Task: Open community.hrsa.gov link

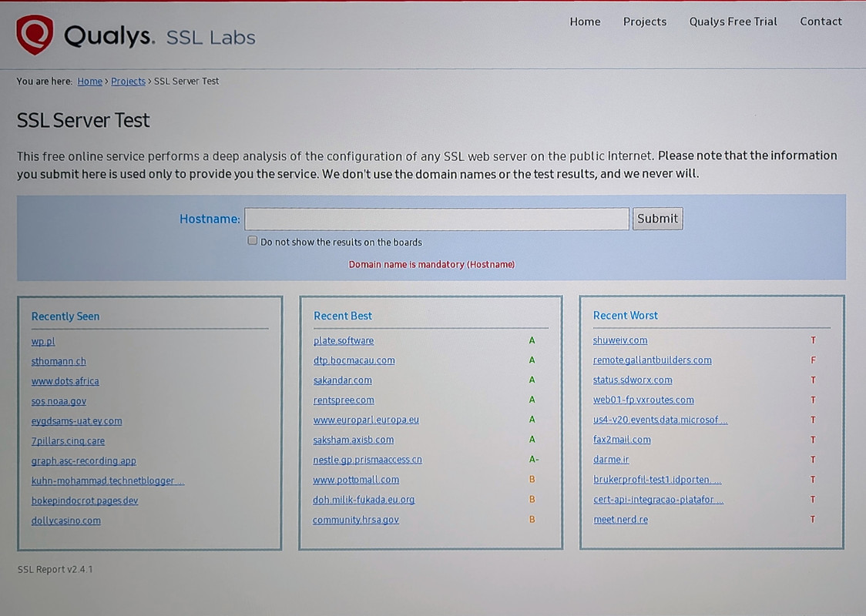Action: (356, 520)
